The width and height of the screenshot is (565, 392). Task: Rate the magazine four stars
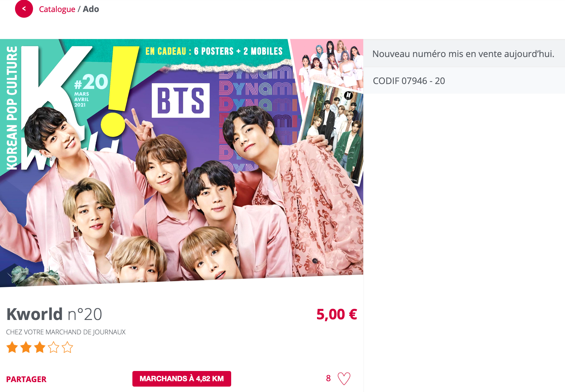[53, 347]
